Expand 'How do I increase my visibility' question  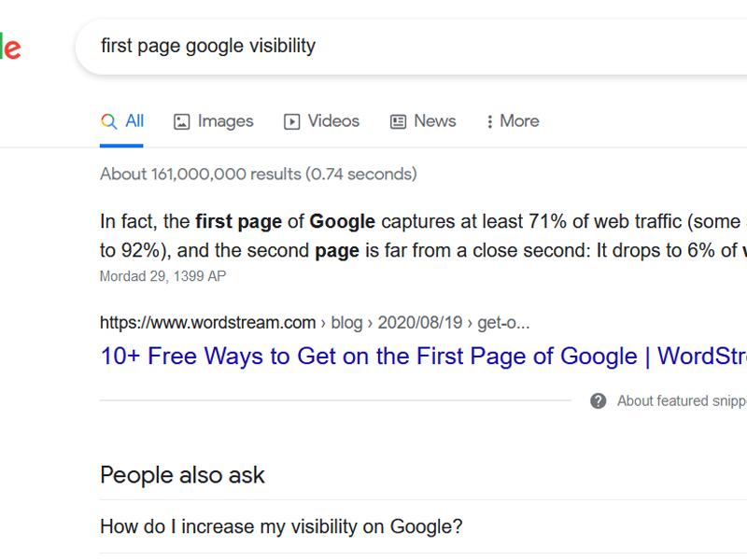tap(281, 526)
